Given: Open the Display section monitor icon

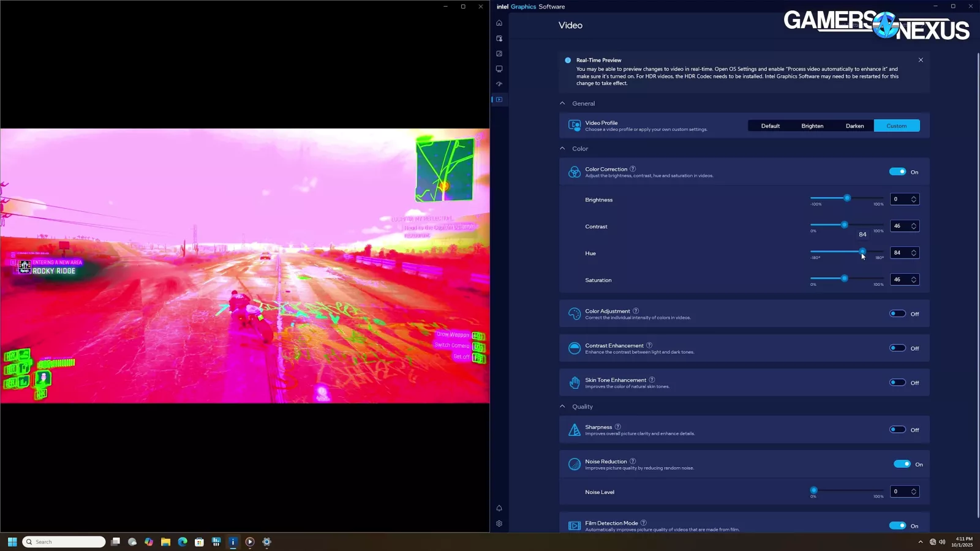Looking at the screenshot, I should point(499,69).
